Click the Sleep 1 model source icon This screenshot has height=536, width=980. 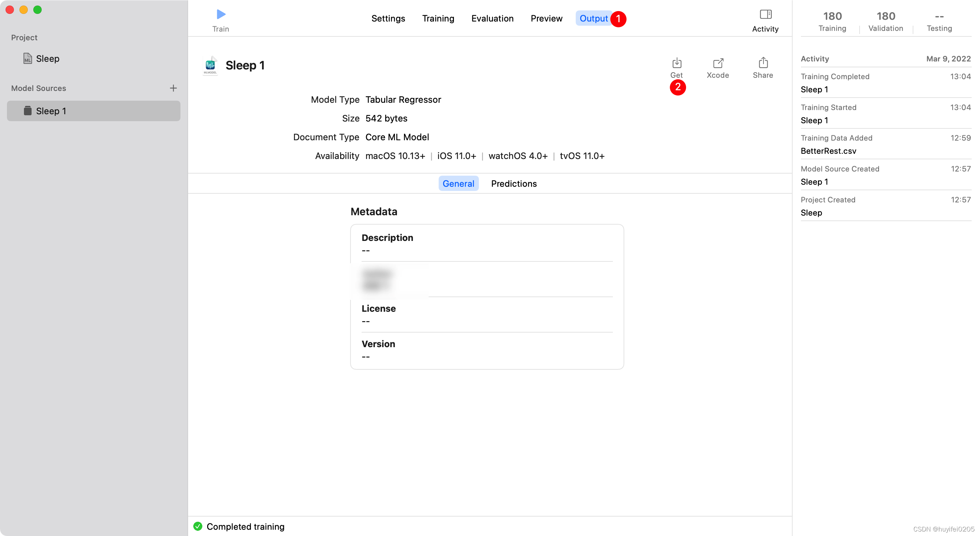pyautogui.click(x=28, y=111)
